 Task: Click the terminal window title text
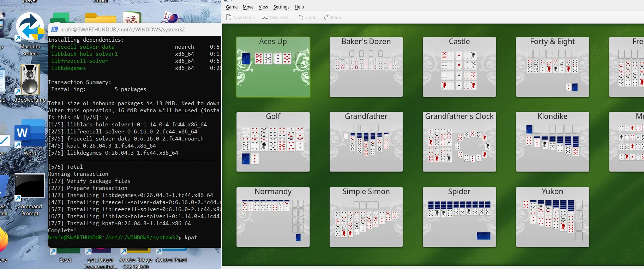[x=122, y=30]
